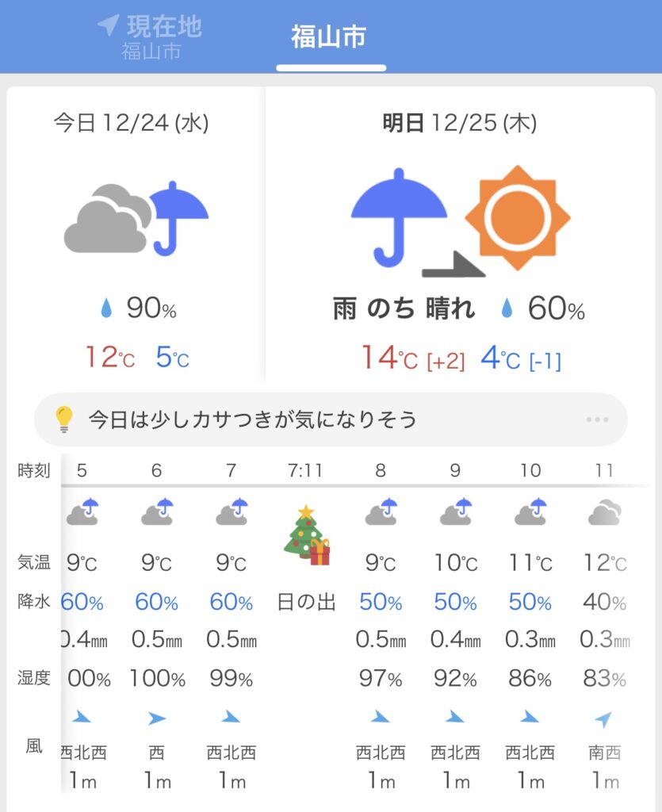Image resolution: width=662 pixels, height=812 pixels.
Task: Tap the light bulb tip icon
Action: coord(63,419)
